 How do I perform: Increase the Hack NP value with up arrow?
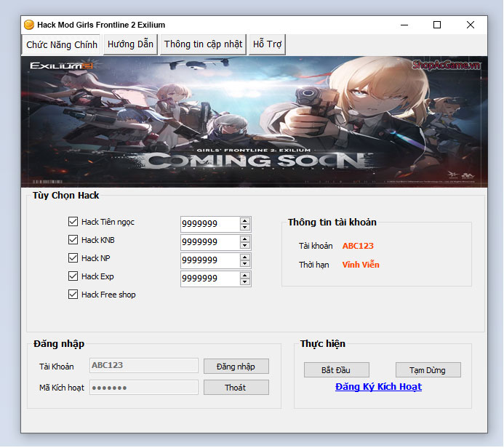(x=245, y=257)
